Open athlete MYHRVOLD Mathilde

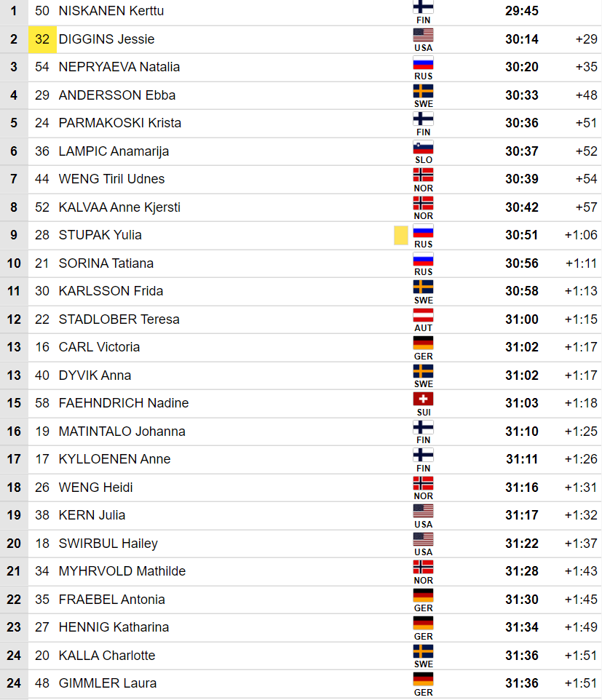coord(122,571)
